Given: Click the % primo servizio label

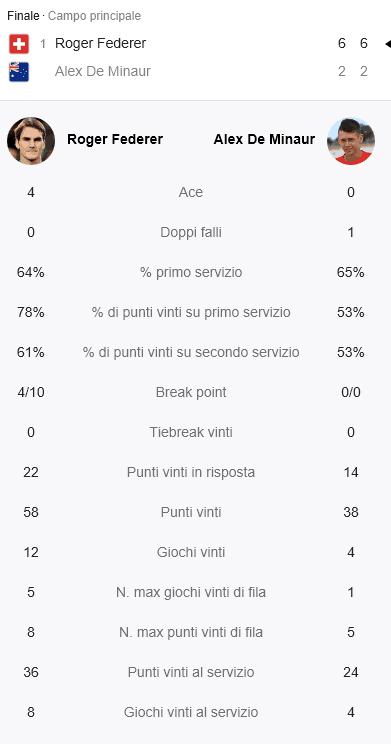Looking at the screenshot, I should coord(191,272).
